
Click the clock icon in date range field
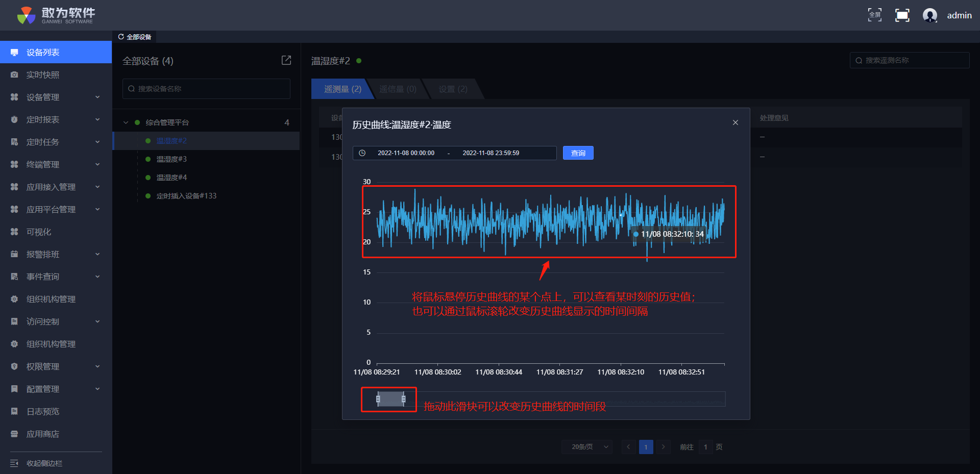(362, 153)
